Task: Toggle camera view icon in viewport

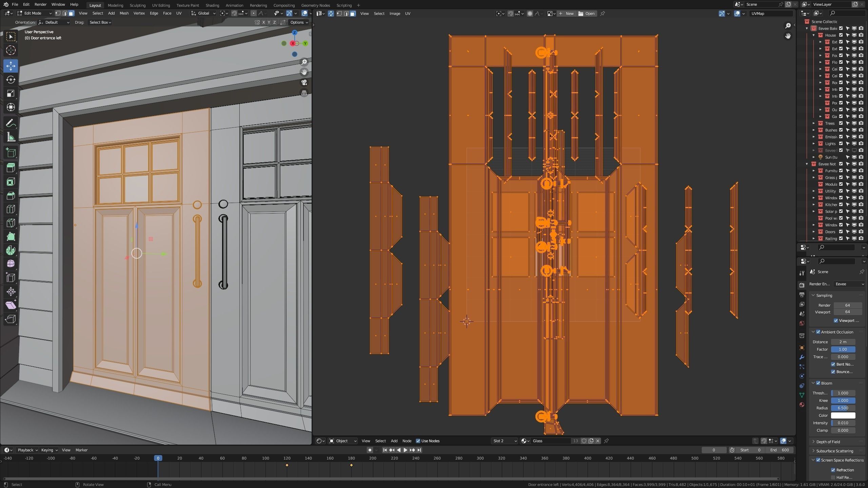Action: [x=304, y=82]
